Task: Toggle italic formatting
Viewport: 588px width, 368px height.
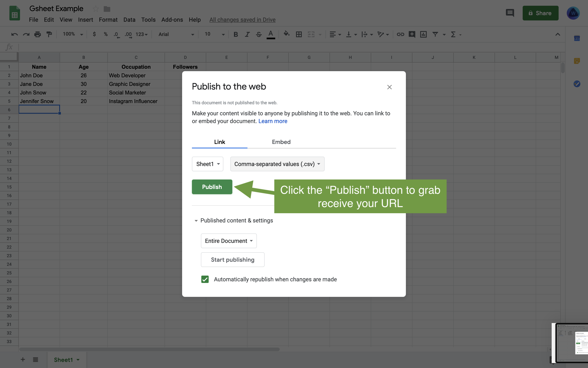Action: (247, 34)
